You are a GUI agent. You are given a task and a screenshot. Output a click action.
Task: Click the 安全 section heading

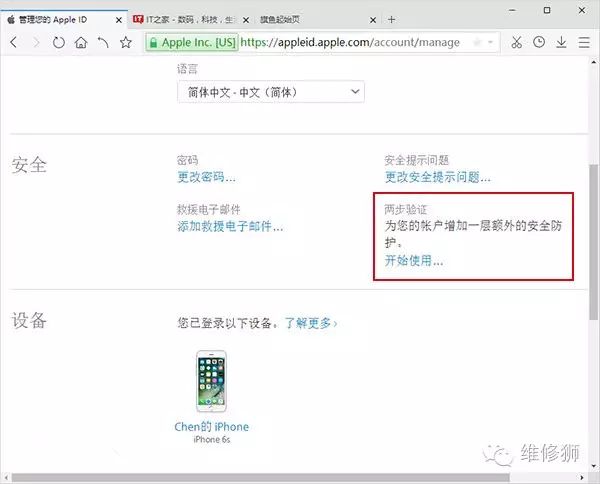click(x=29, y=165)
